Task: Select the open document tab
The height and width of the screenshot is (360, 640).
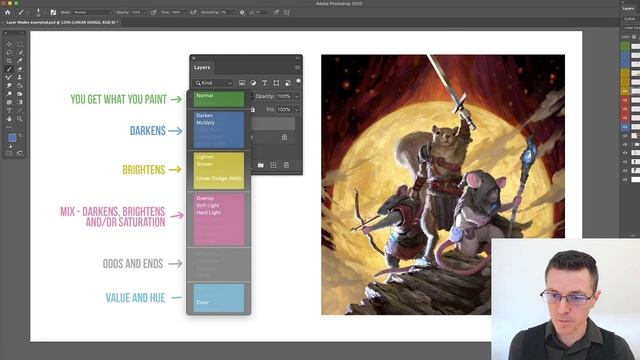Action: [61, 22]
